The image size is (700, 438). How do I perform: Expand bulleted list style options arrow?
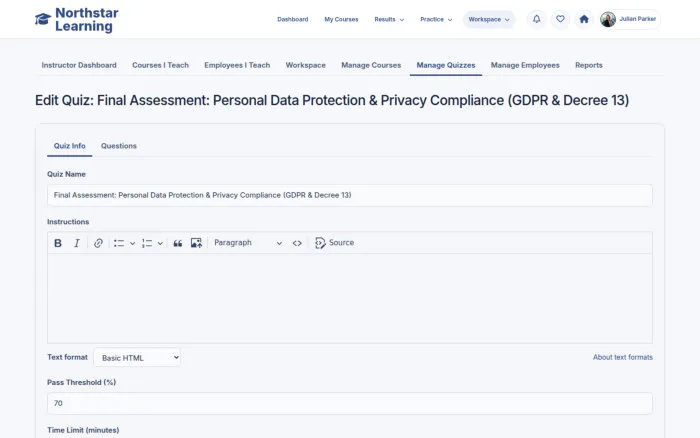[x=132, y=243]
